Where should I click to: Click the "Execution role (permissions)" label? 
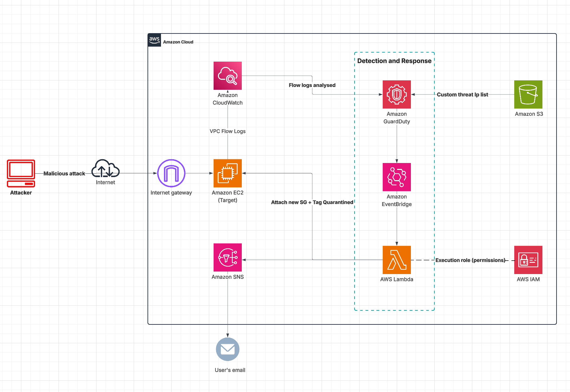[x=470, y=260]
